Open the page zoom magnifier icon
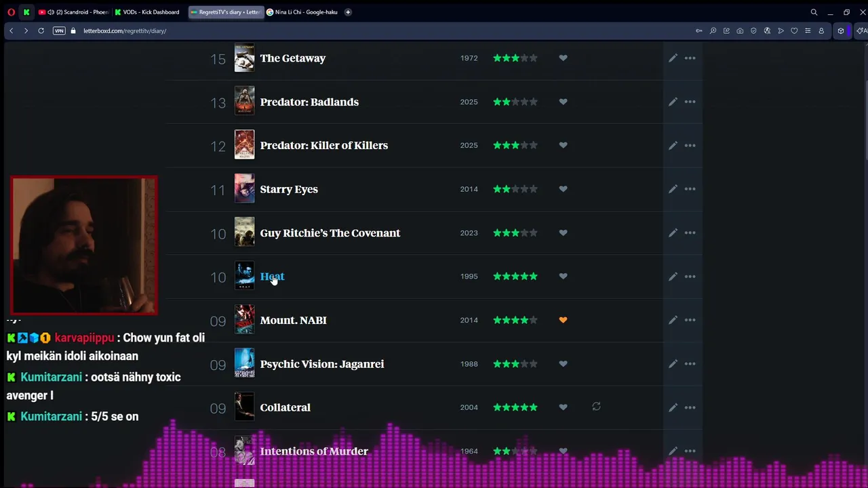 [713, 30]
